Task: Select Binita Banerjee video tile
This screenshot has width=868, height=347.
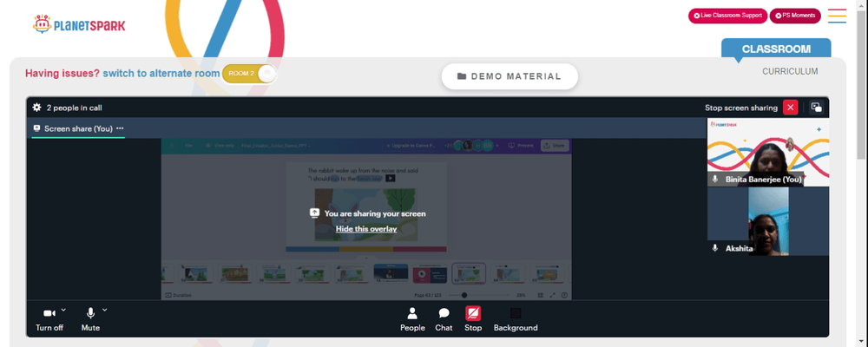Action: (x=768, y=152)
